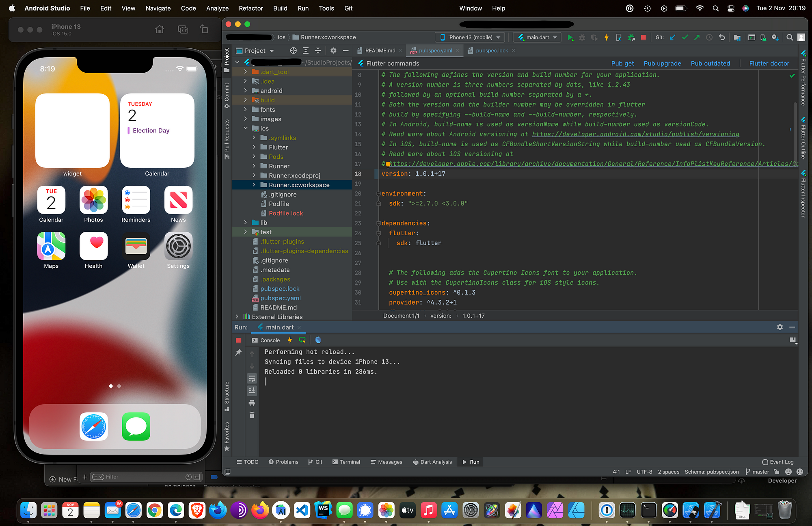
Task: Toggle Flutter Inspector side panel
Action: (x=803, y=194)
